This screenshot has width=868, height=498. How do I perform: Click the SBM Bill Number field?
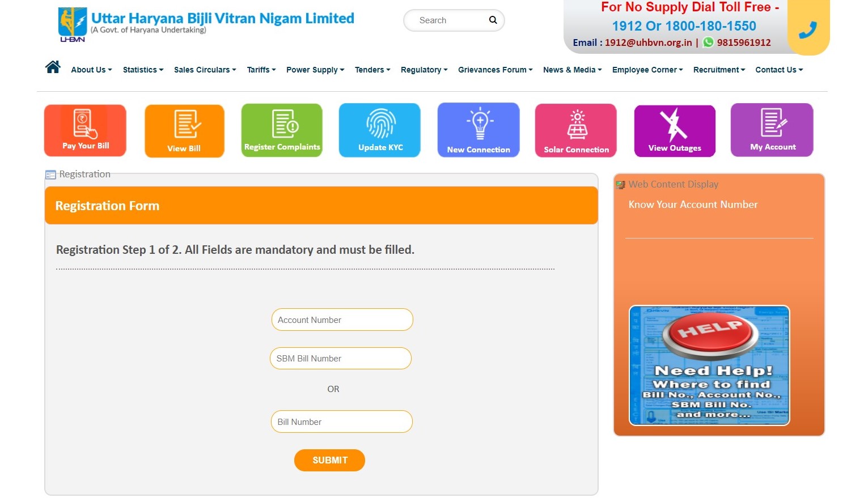[x=341, y=358]
